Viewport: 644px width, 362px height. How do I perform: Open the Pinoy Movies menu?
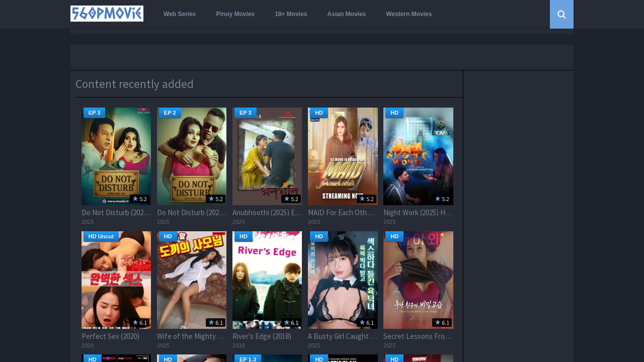[x=235, y=14]
